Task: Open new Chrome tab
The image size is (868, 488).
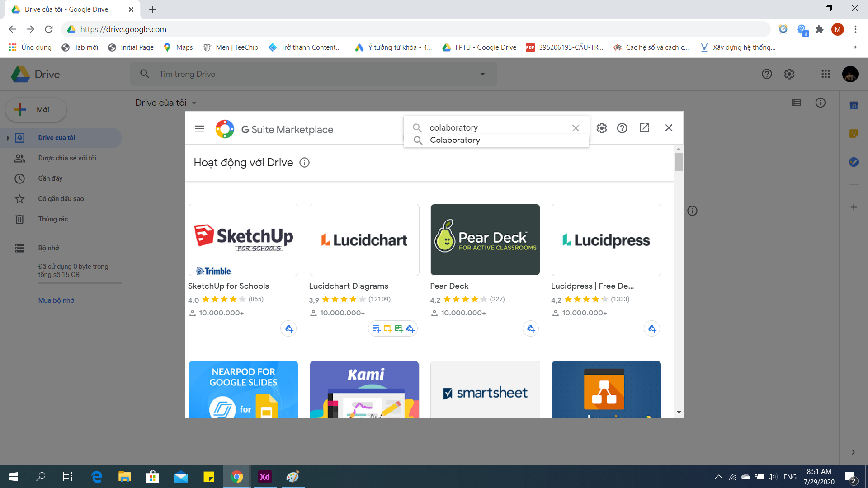Action: point(152,9)
